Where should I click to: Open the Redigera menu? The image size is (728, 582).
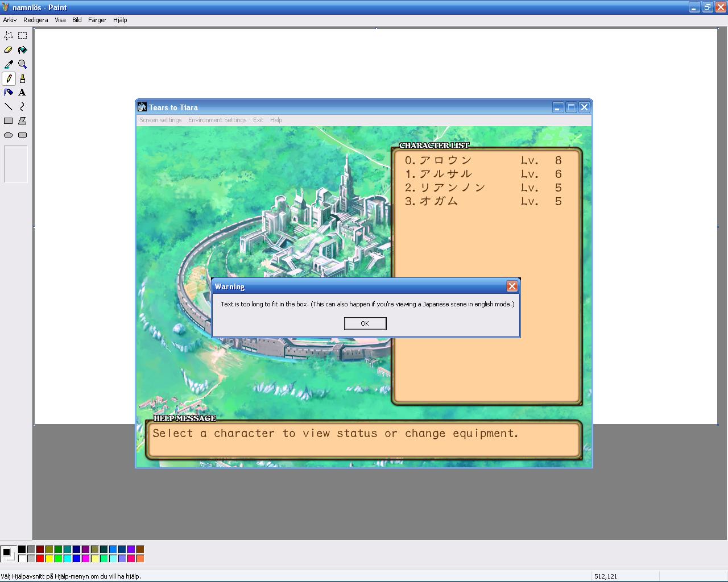click(x=36, y=20)
